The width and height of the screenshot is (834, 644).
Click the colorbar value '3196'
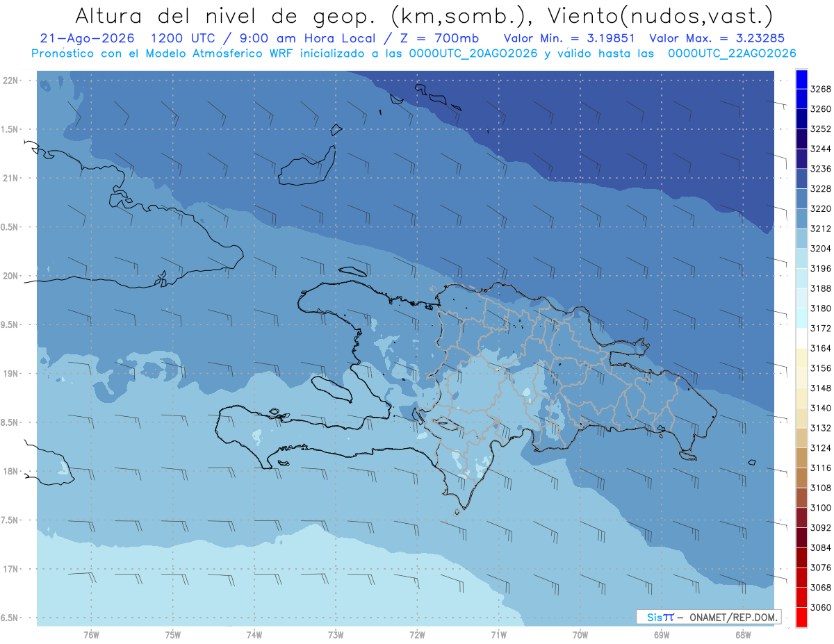[821, 268]
